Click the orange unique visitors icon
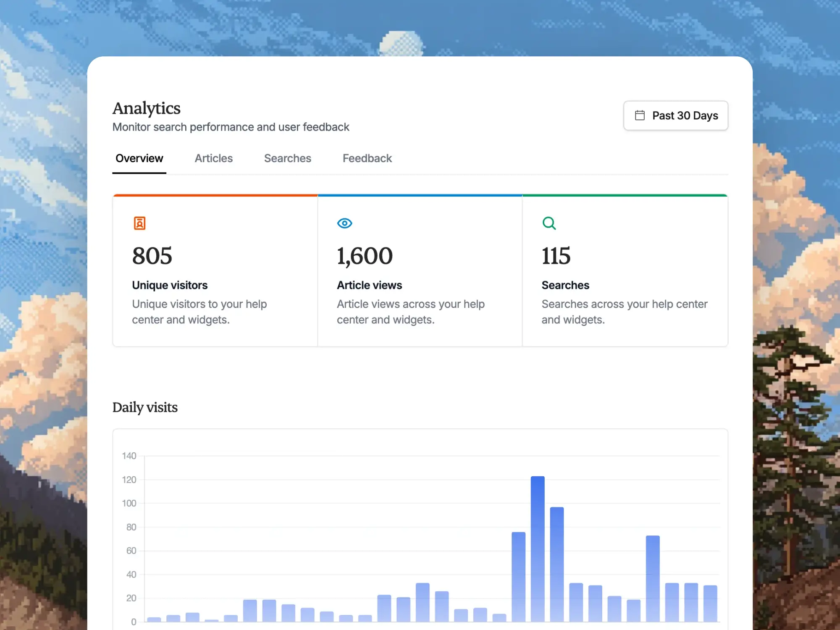 point(139,223)
